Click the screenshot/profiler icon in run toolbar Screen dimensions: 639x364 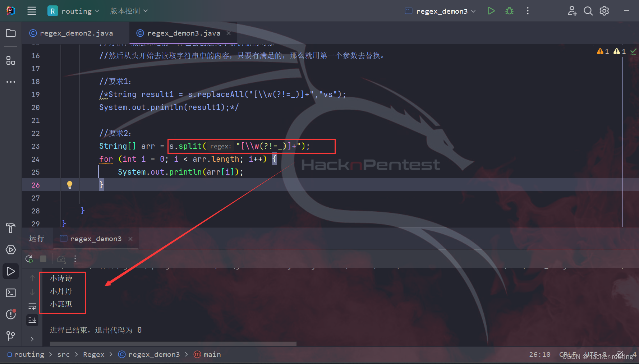pos(61,259)
